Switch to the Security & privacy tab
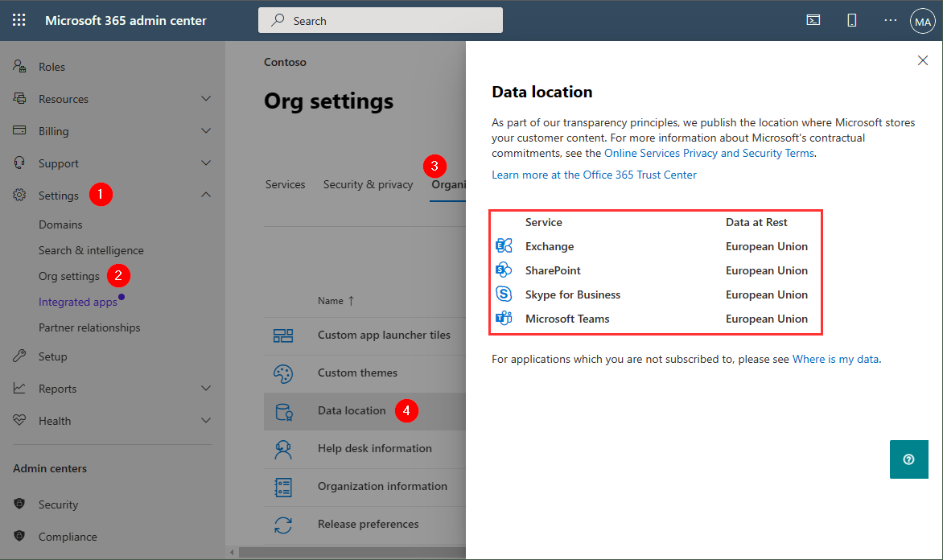Viewport: 943px width, 560px height. click(368, 184)
